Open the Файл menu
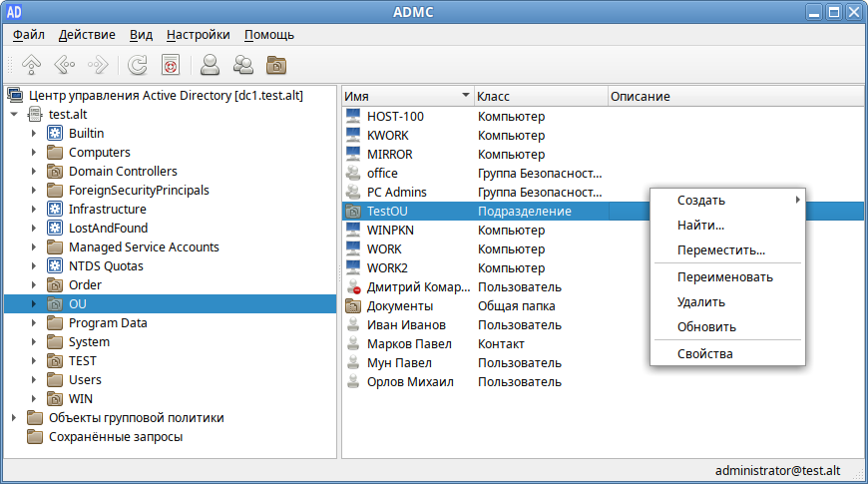 tap(29, 35)
